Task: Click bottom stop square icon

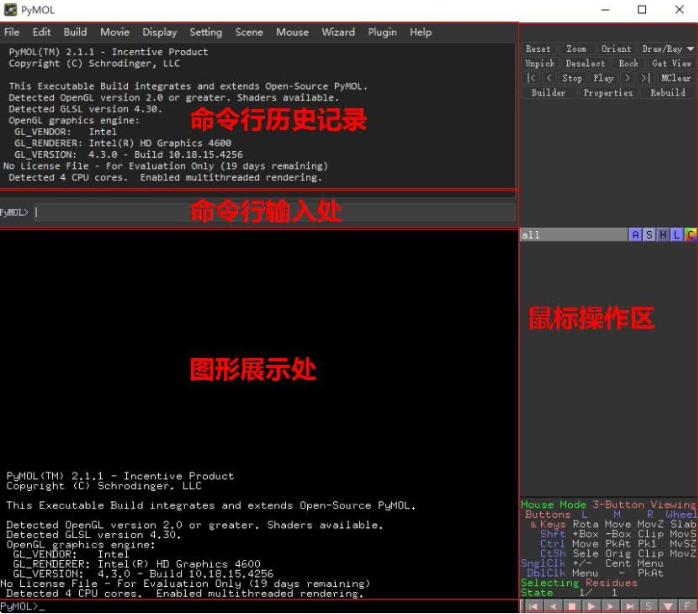Action: (572, 606)
